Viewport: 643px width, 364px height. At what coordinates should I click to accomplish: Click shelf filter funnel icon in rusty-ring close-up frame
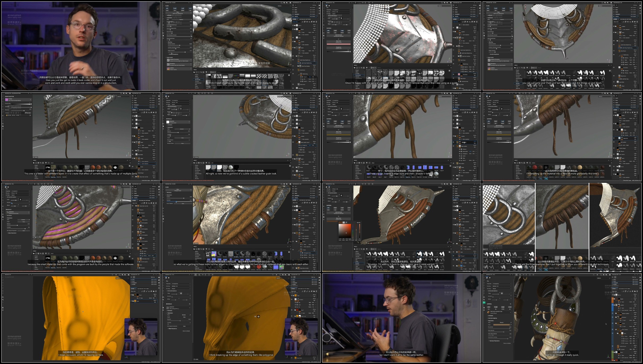click(x=206, y=72)
